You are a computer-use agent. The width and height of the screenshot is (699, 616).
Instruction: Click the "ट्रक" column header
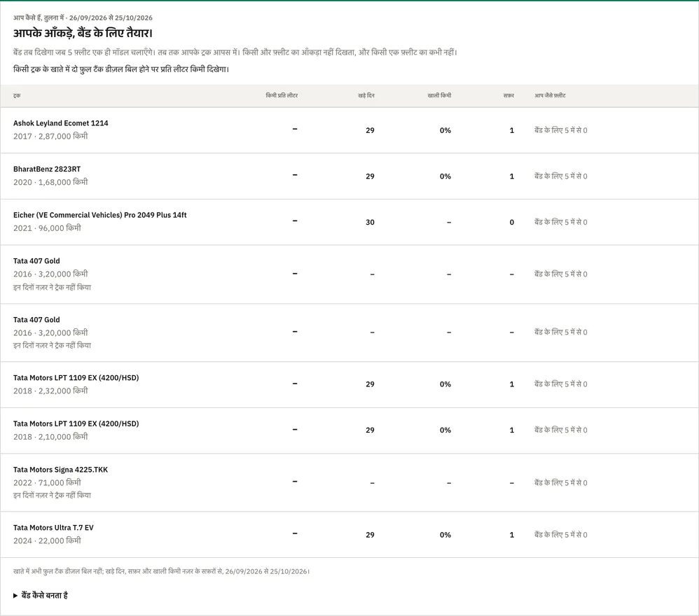[17, 95]
